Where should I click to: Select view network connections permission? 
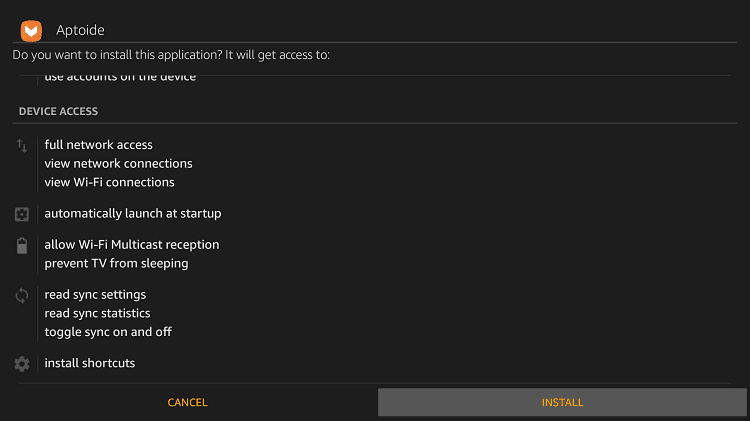tap(118, 163)
